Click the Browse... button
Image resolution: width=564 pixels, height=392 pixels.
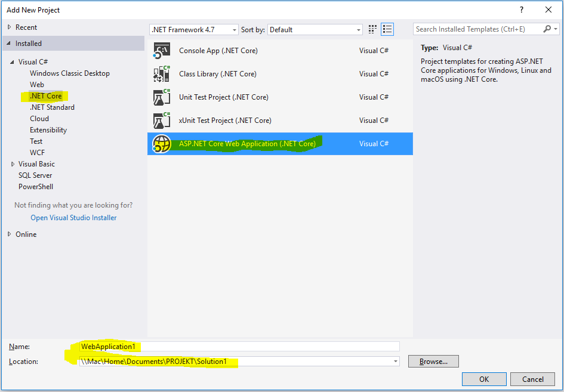[433, 362]
